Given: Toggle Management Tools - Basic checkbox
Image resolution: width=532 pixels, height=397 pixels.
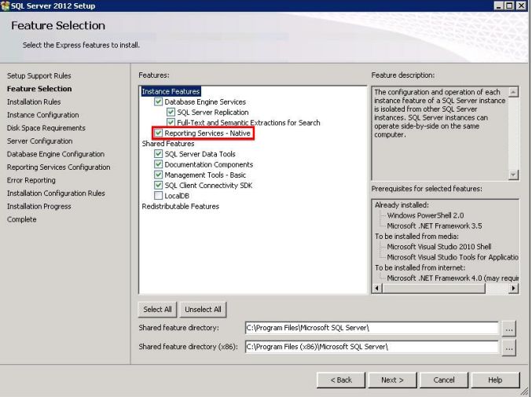Looking at the screenshot, I should 158,175.
